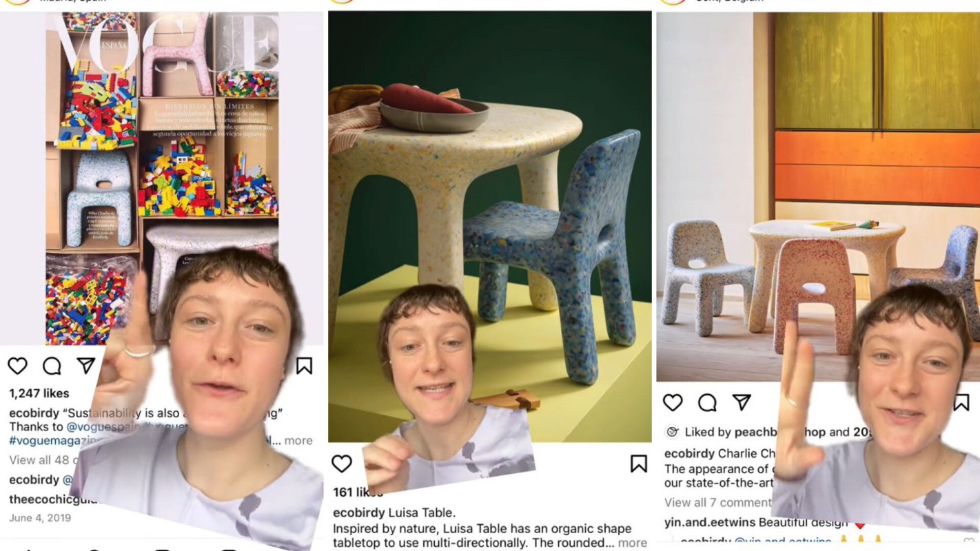
Task: Open ecobirdy profile from Luisa Table caption
Action: [359, 513]
